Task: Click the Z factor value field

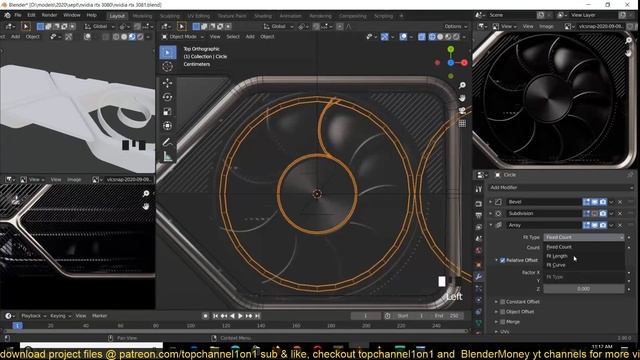Action: pos(584,289)
